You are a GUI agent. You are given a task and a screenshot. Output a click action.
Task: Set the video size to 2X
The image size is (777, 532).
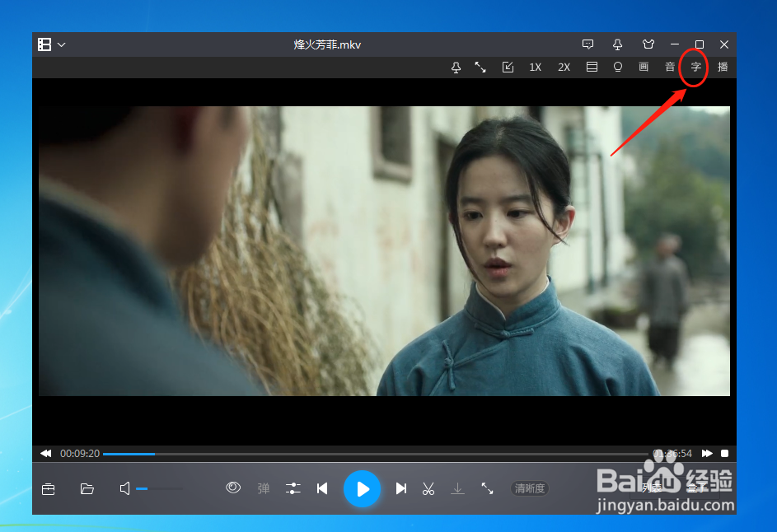pyautogui.click(x=564, y=67)
